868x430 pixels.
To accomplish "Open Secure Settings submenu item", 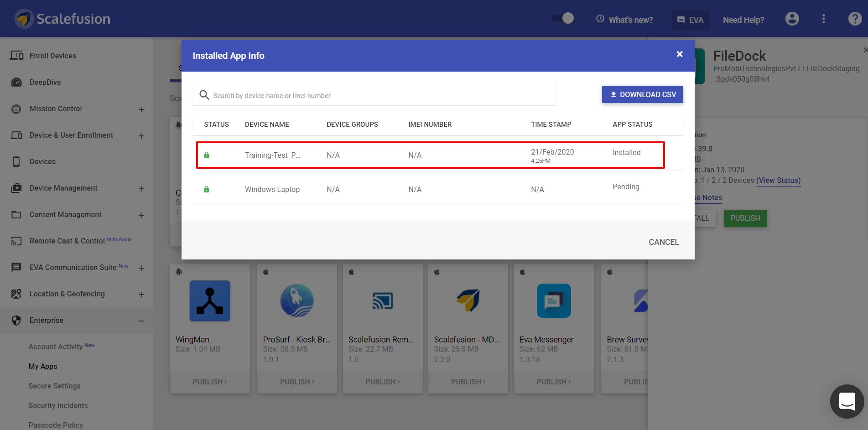I will [x=54, y=386].
